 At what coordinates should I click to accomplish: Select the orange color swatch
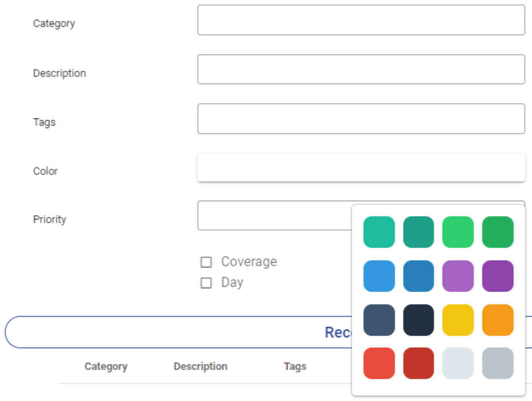pyautogui.click(x=497, y=320)
